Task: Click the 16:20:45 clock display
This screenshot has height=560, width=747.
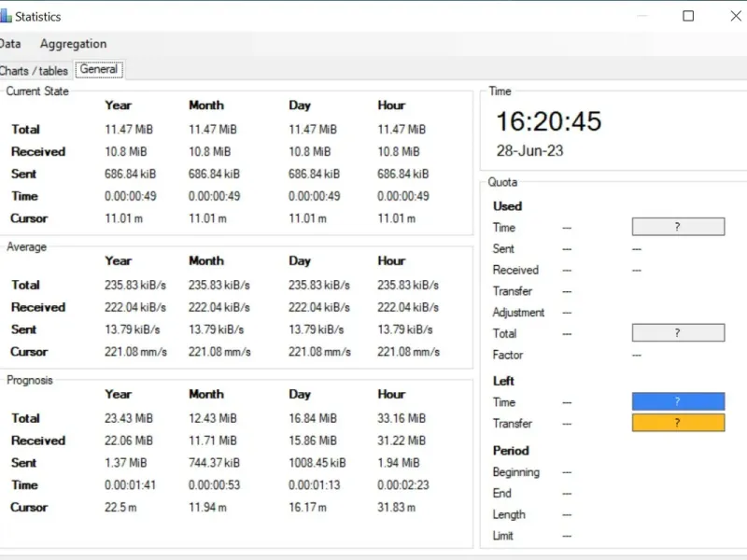Action: (548, 121)
